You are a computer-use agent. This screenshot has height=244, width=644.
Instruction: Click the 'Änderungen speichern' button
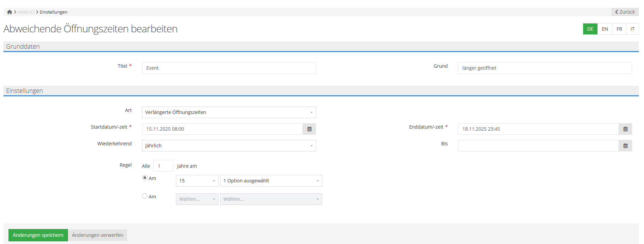coord(38,235)
